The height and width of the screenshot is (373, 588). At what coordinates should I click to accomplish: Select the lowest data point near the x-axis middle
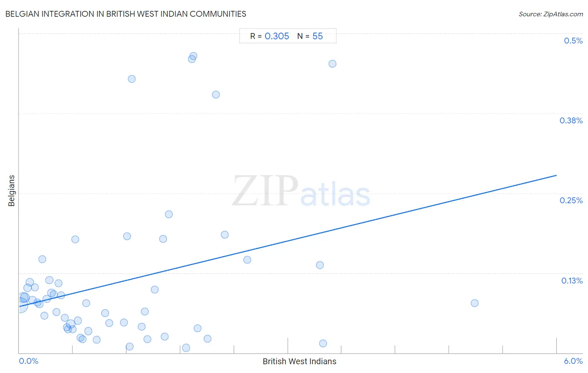[x=323, y=343]
